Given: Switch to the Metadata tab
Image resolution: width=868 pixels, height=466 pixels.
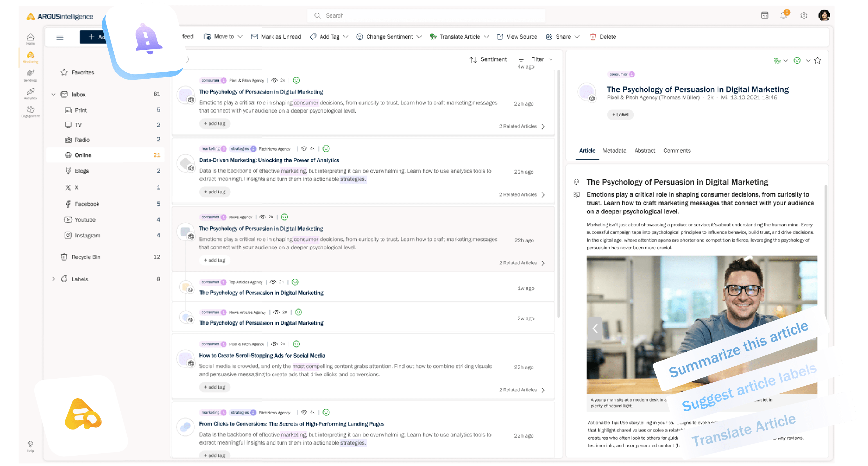Looking at the screenshot, I should (x=614, y=151).
